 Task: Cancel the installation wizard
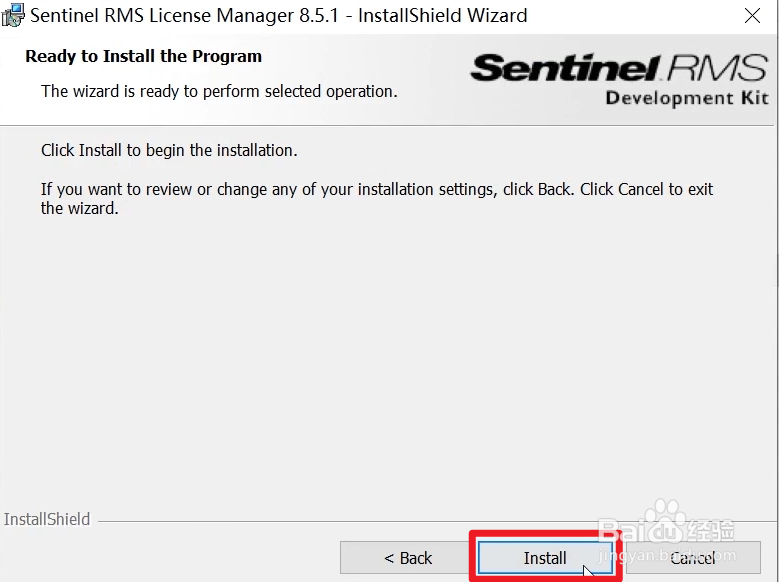point(692,558)
